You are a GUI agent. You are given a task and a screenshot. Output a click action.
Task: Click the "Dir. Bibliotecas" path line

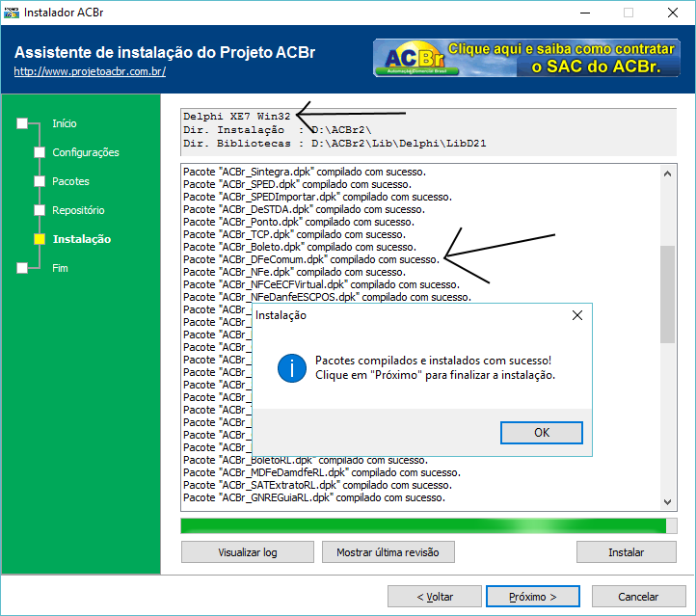click(335, 144)
